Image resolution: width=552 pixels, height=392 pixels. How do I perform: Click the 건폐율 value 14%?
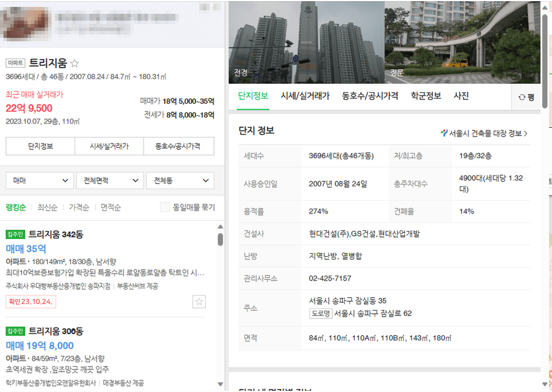(x=466, y=211)
